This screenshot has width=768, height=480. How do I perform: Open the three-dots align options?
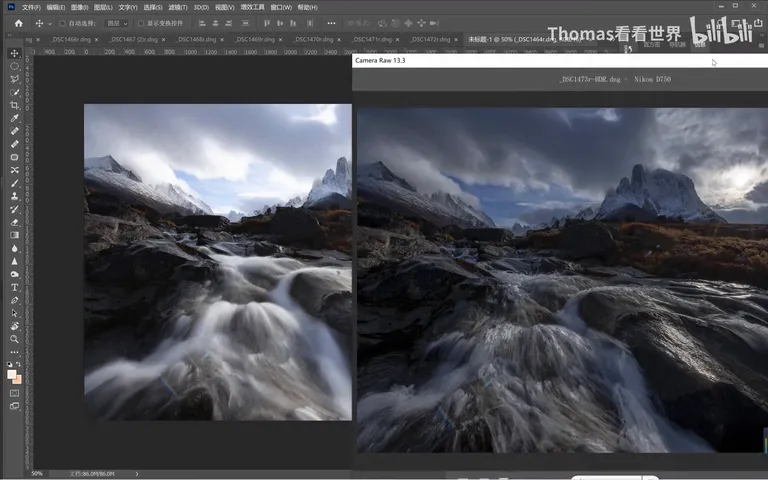coord(332,23)
